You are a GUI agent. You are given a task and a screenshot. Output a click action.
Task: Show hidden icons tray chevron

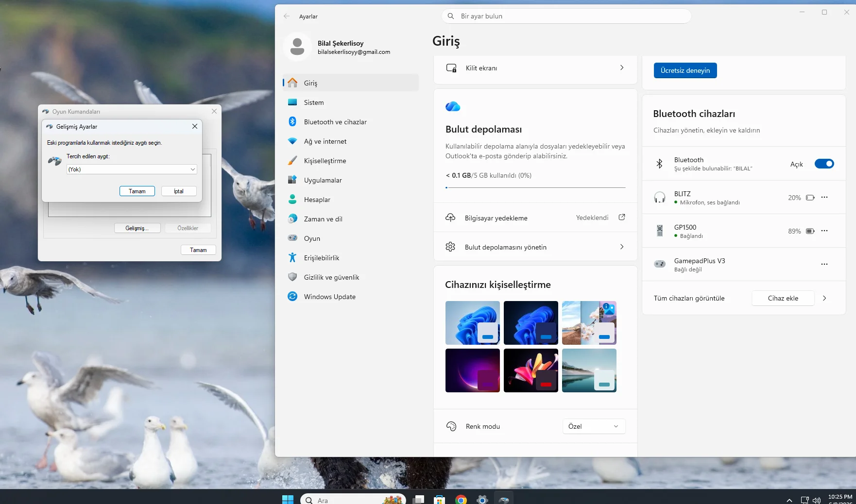coord(789,500)
